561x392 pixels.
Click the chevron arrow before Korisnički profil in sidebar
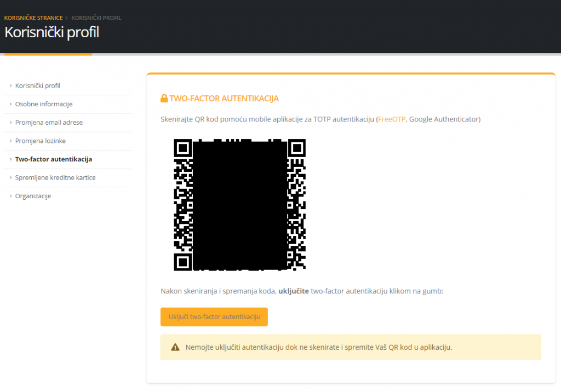pos(10,85)
